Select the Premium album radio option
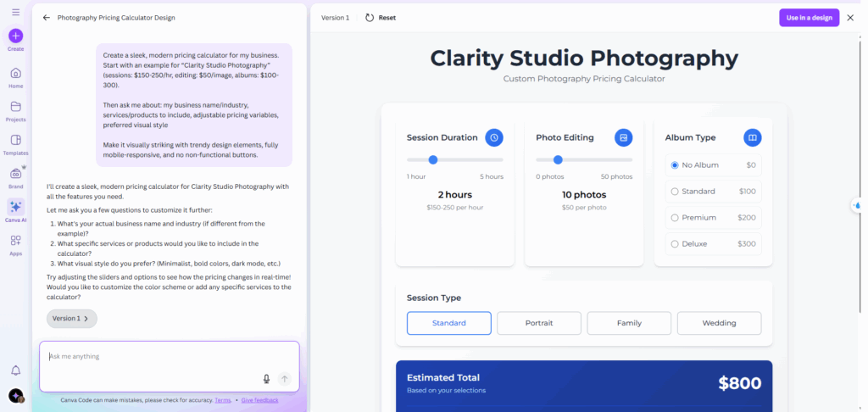 [674, 218]
